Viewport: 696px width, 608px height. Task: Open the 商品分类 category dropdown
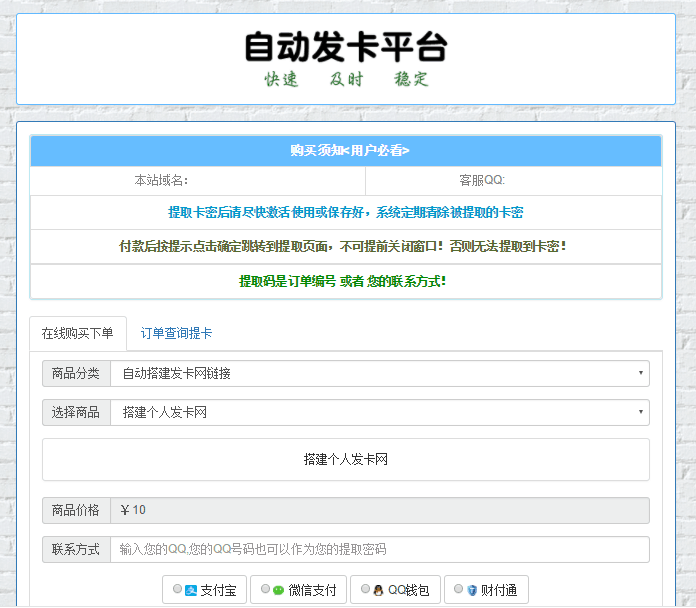[x=379, y=374]
